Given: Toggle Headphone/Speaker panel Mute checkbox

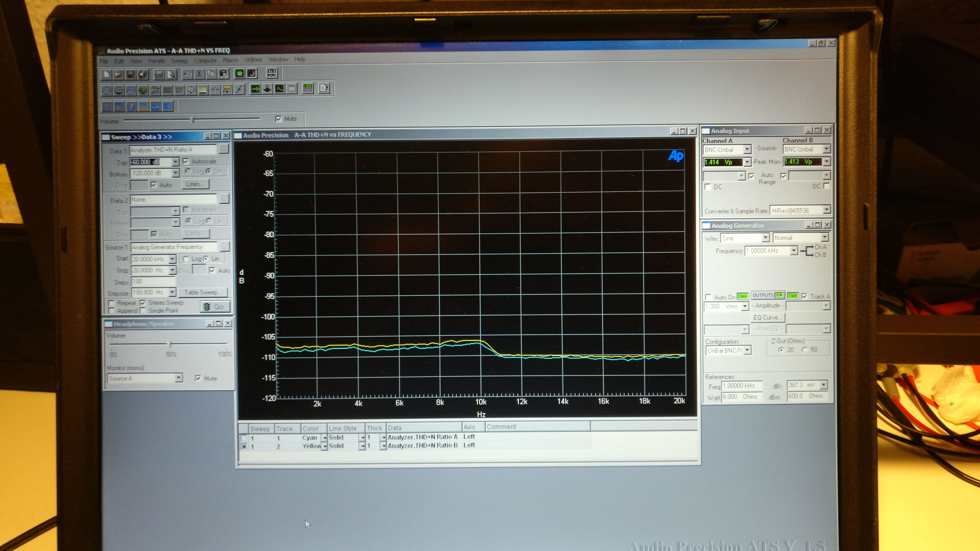Looking at the screenshot, I should pos(198,378).
